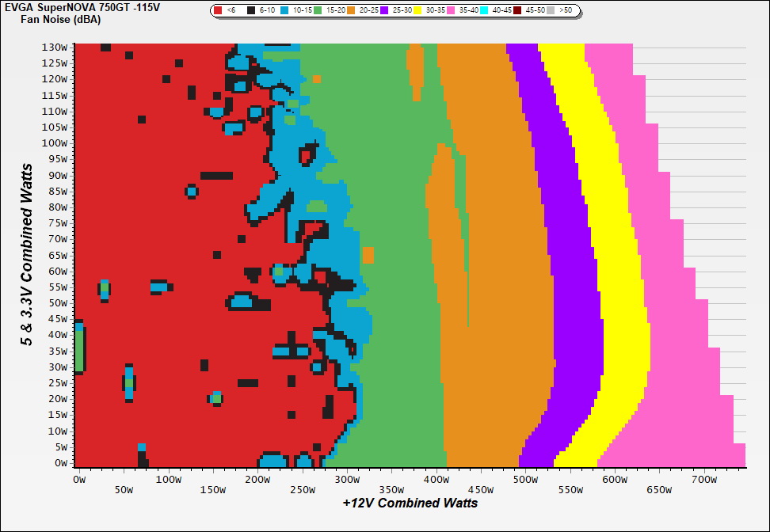Click the 0w label on the y-axis
This screenshot has height=532, width=770.
61,464
